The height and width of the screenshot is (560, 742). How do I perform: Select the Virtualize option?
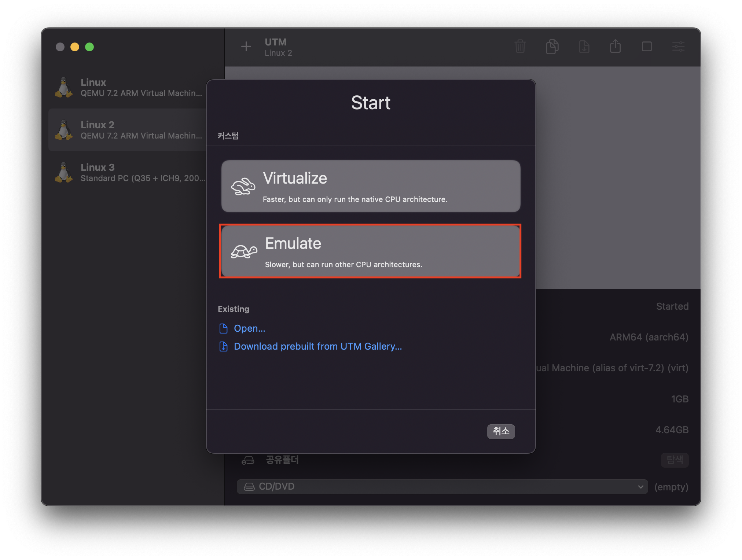(371, 186)
